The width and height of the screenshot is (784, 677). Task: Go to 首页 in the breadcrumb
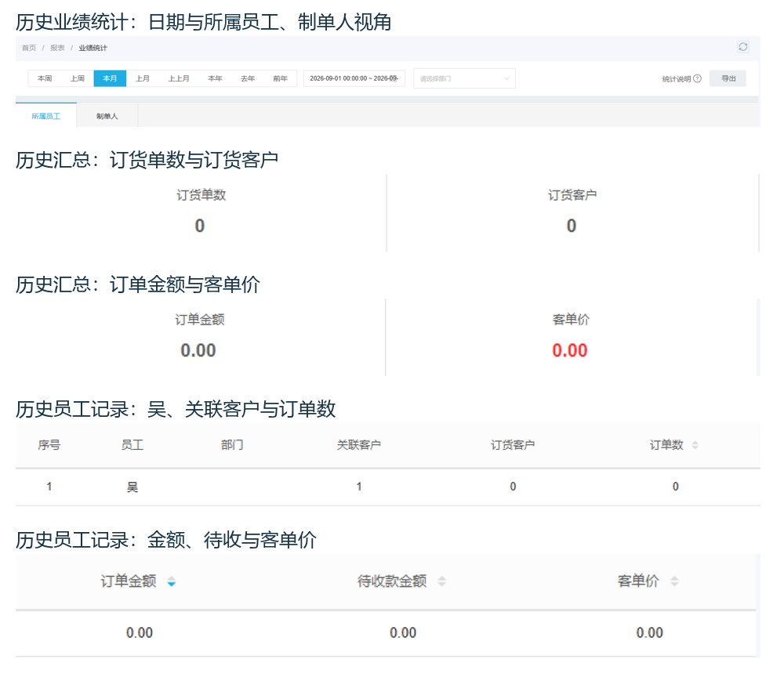coord(29,48)
